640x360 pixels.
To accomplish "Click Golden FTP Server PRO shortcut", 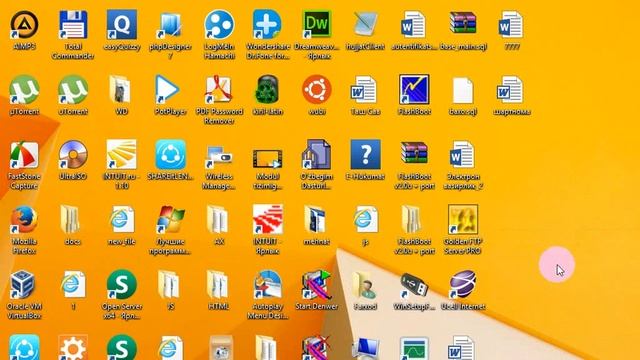I will [463, 220].
